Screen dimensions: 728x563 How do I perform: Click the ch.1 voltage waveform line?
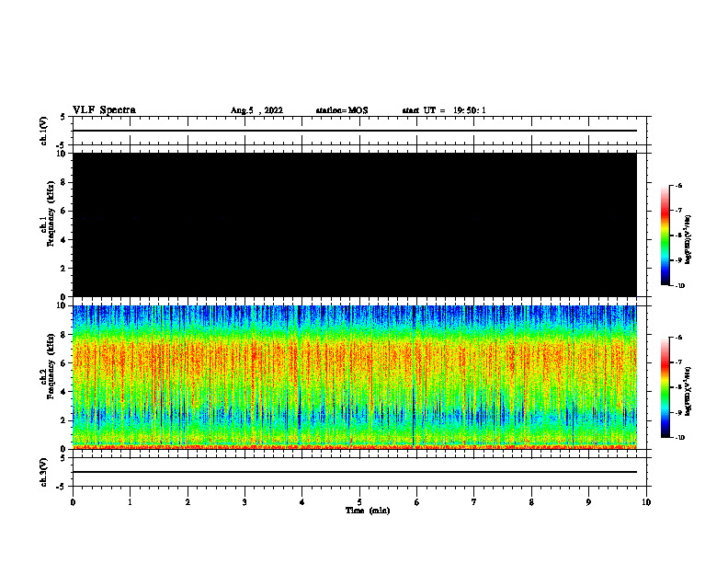click(355, 131)
